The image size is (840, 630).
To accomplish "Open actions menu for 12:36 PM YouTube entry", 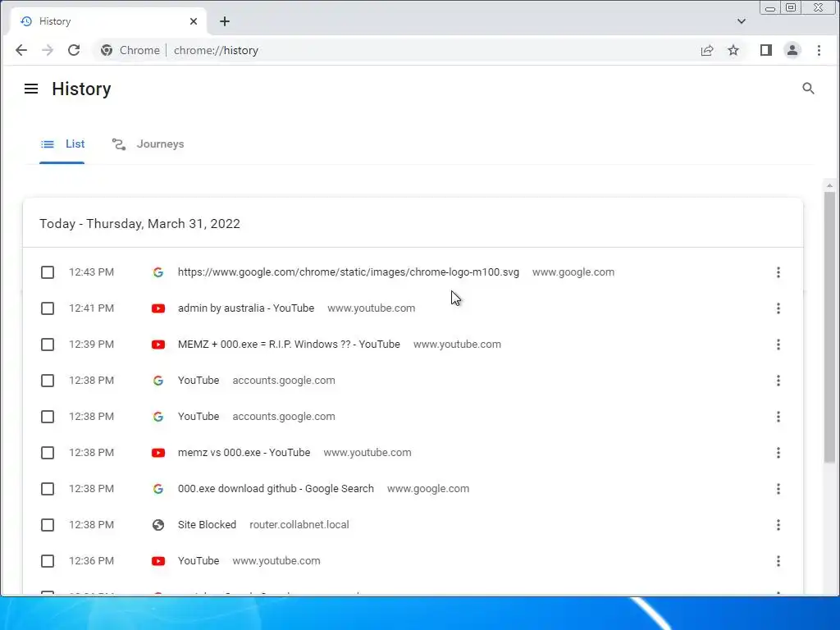I will [778, 561].
